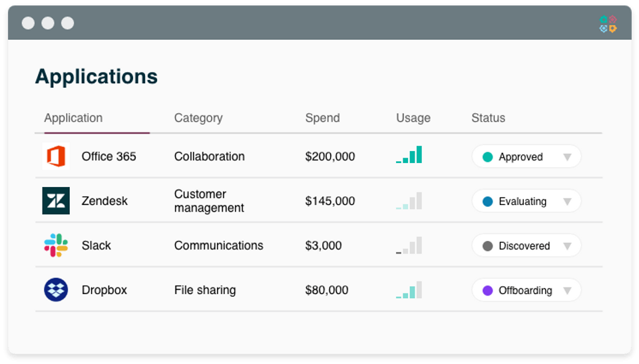Click Office 365 usage bars indicator
Viewport: 639px width, 364px height.
pyautogui.click(x=409, y=155)
